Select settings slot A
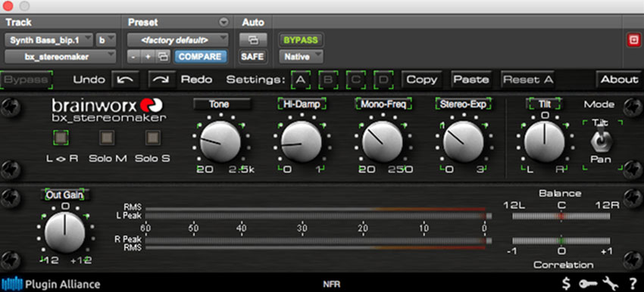The width and height of the screenshot is (644, 292). (x=301, y=79)
